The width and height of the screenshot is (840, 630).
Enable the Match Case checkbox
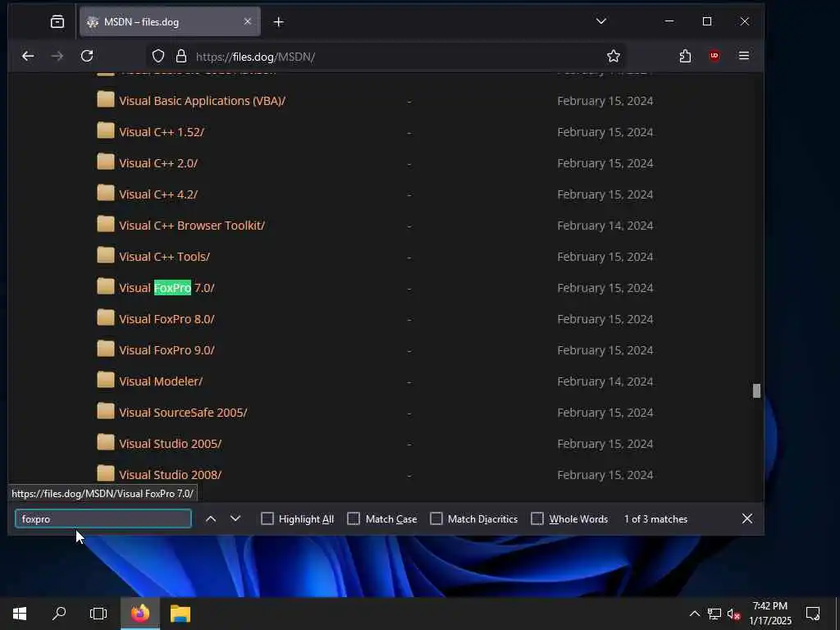[354, 518]
